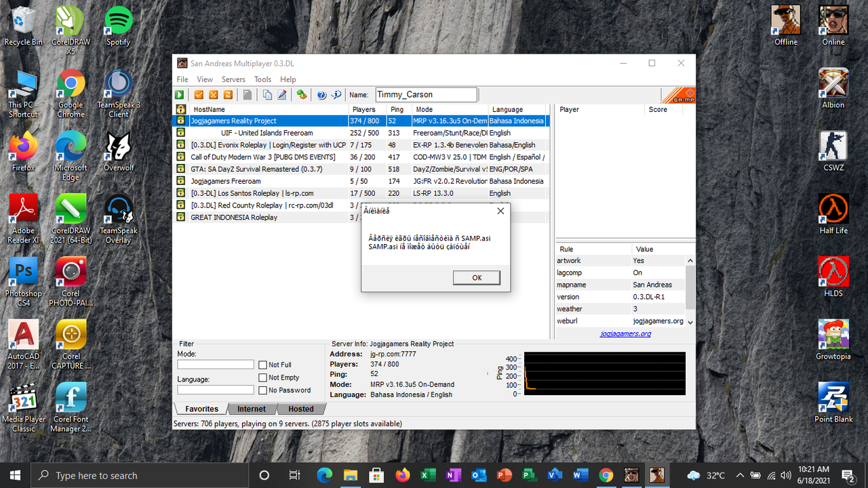Select the Albion desktop icon

[x=833, y=89]
